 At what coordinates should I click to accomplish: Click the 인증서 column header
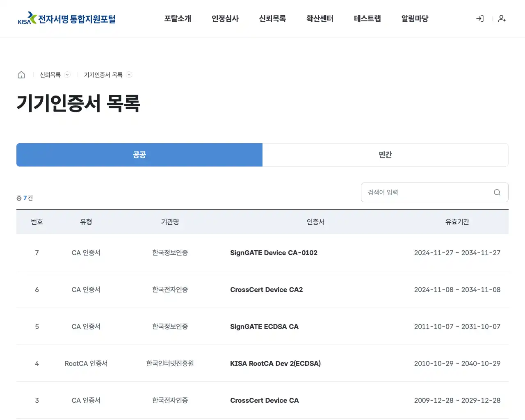(316, 222)
